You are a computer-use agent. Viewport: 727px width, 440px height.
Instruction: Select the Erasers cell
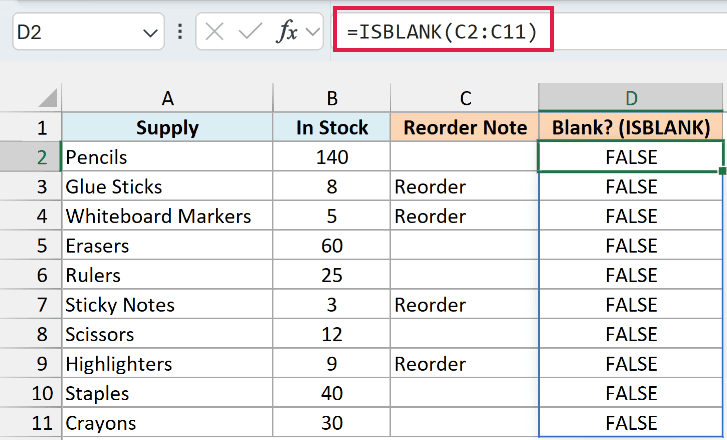[x=167, y=246]
